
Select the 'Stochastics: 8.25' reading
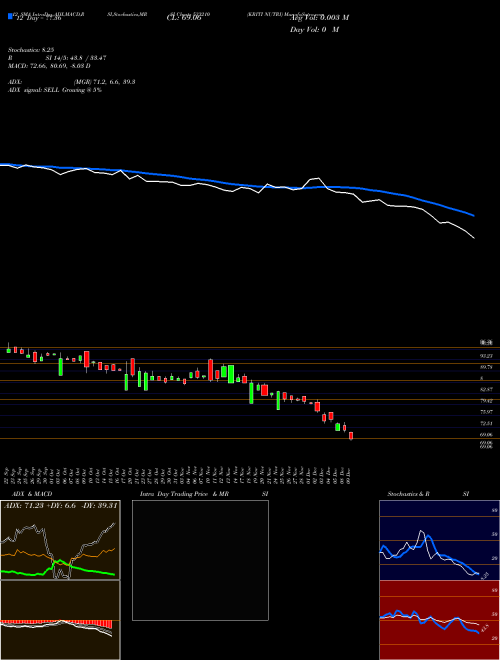30,50
